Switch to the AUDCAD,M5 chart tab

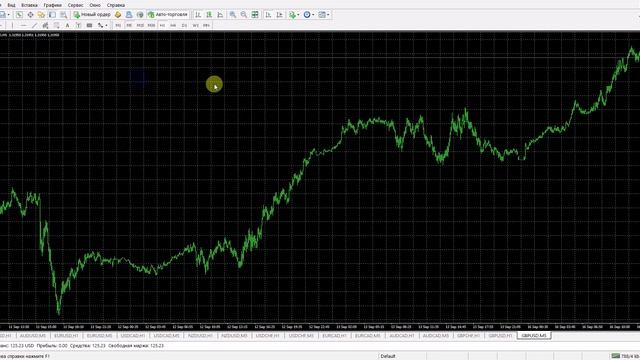[436, 336]
